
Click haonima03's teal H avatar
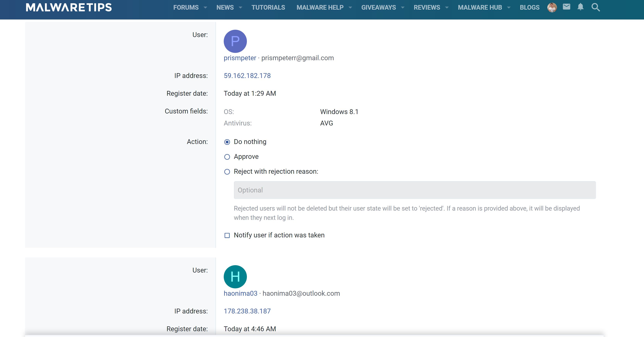[x=235, y=277]
